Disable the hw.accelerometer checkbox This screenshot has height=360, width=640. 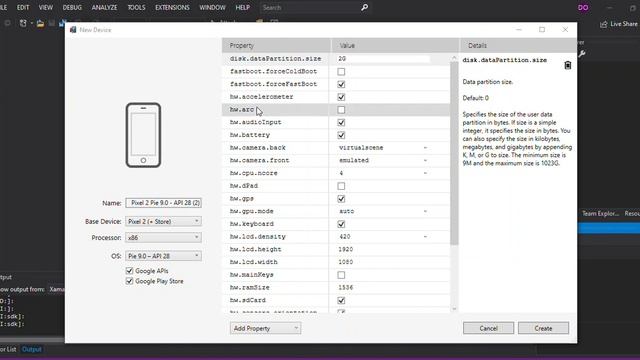click(341, 97)
